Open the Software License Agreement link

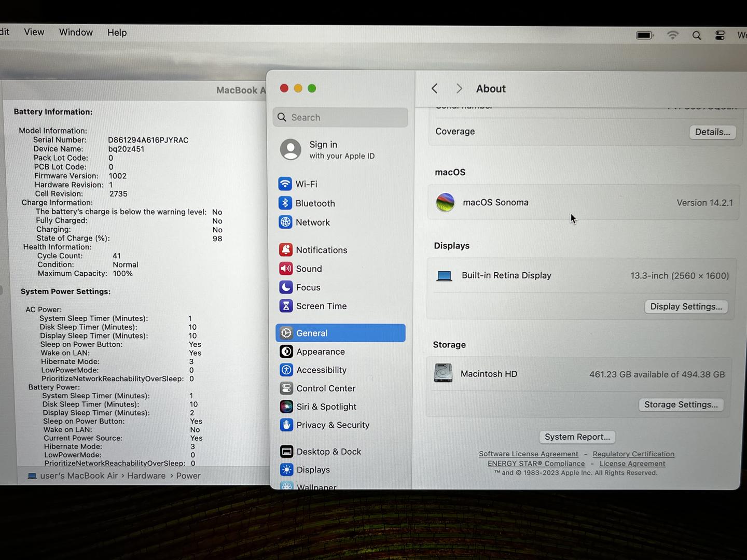click(529, 454)
